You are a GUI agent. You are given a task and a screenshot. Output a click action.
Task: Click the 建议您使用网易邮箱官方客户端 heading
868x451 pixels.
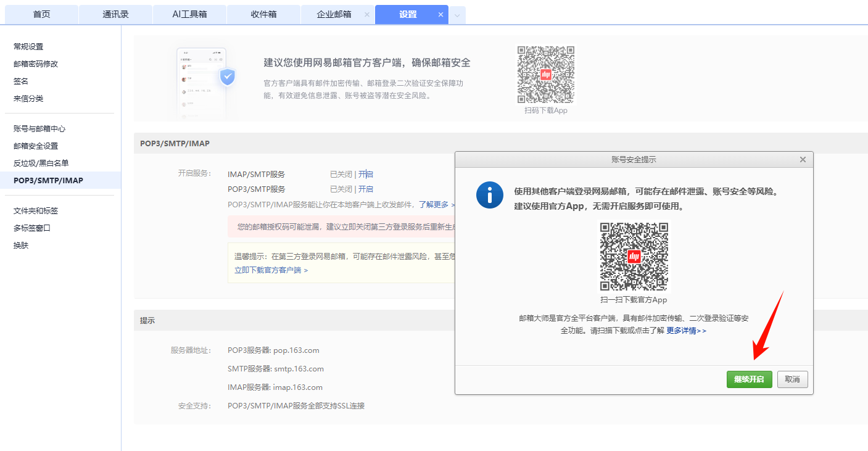(x=367, y=62)
